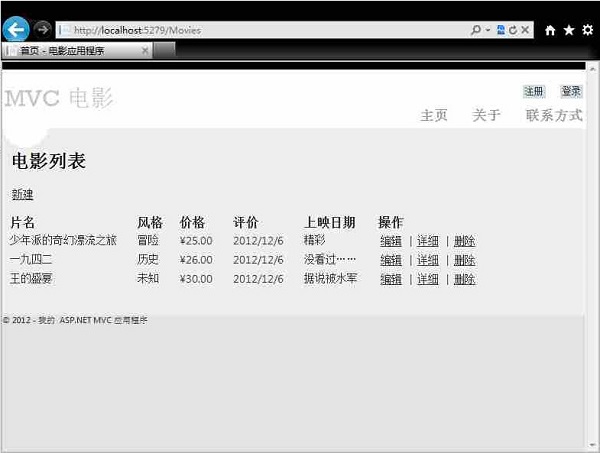Image resolution: width=600 pixels, height=453 pixels.
Task: Click the review text 精彩
Action: tap(315, 240)
